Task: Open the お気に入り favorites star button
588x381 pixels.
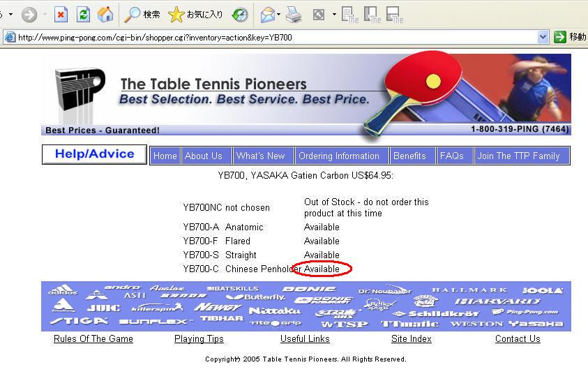Action: (x=195, y=15)
